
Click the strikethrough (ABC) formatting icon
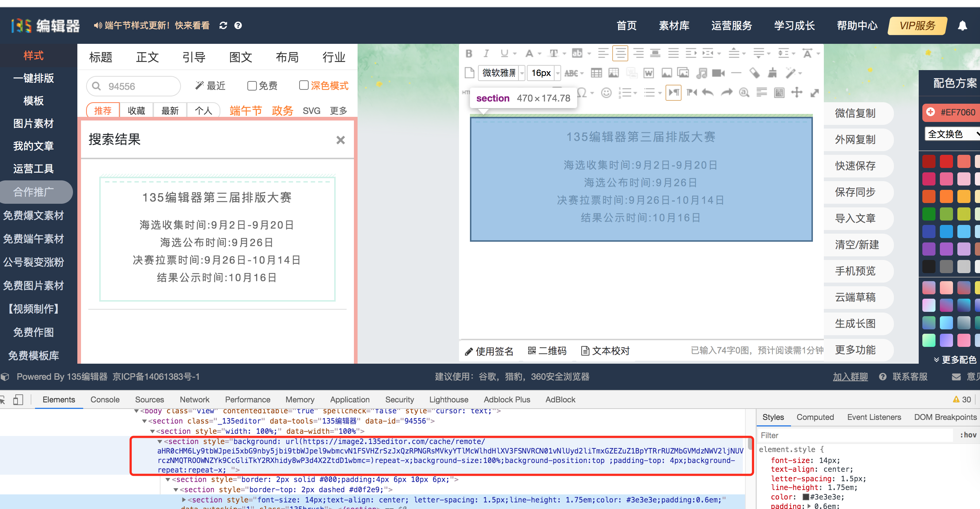[x=572, y=73]
